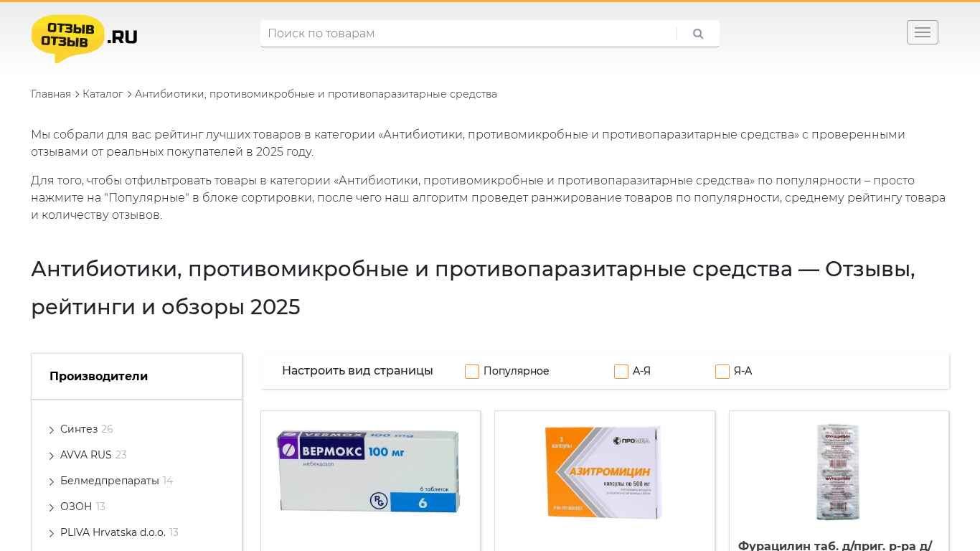Expand the AVVA RUS chevron arrow

coord(52,456)
